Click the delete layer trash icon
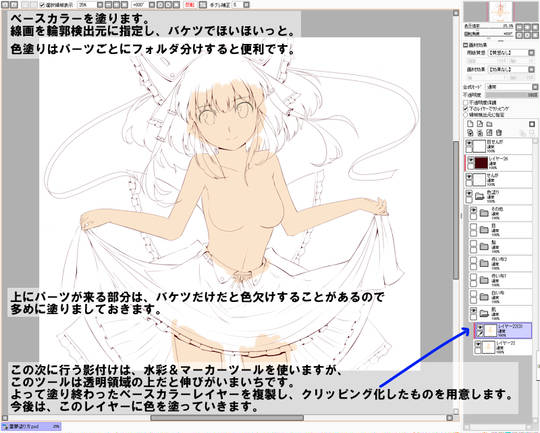The height and width of the screenshot is (433, 540). point(499,133)
